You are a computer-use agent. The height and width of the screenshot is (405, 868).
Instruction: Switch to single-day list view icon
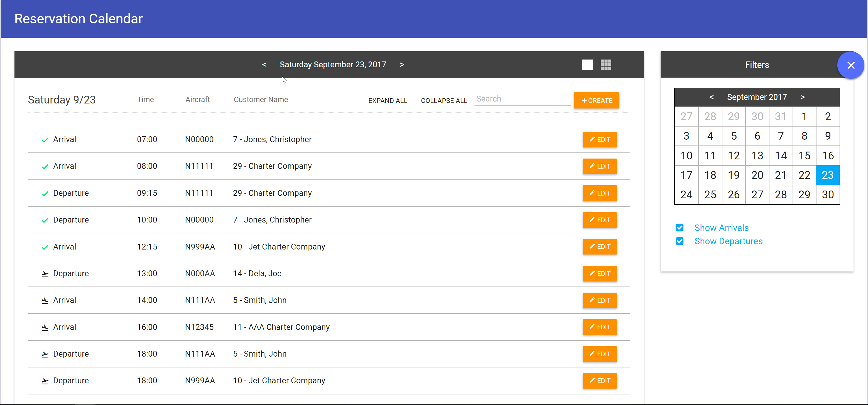click(x=587, y=65)
